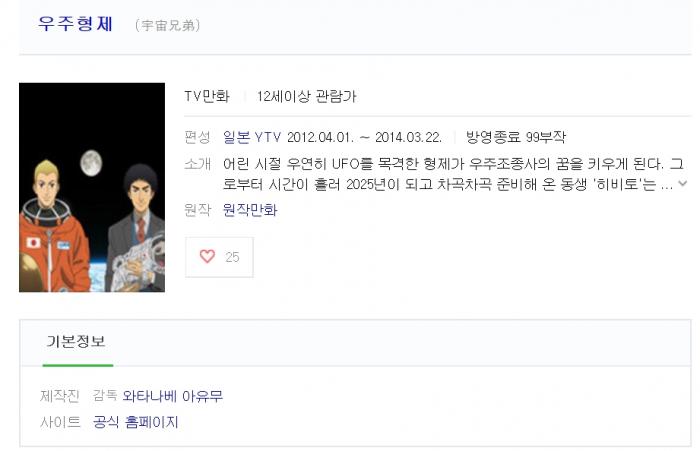The height and width of the screenshot is (451, 700).
Task: Open the 일본 YTV broadcaster link
Action: pos(252,137)
